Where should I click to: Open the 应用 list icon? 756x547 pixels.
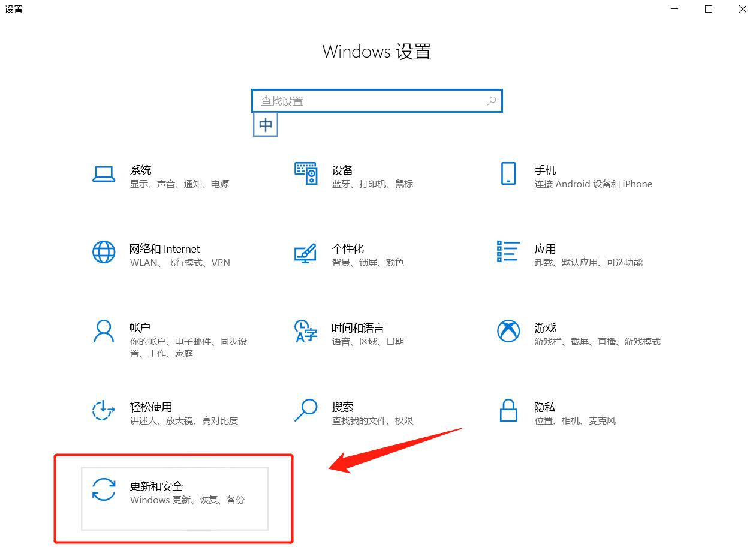508,251
